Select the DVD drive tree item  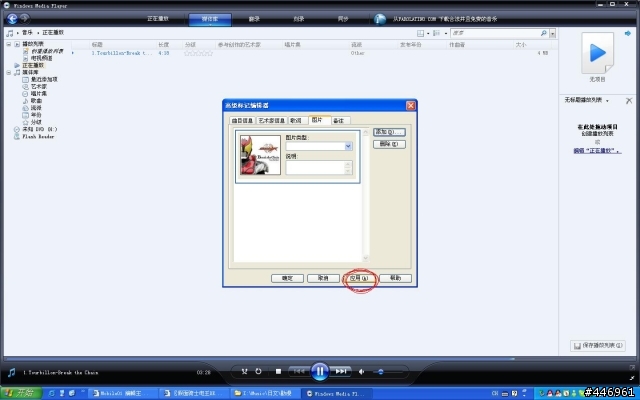click(40, 129)
